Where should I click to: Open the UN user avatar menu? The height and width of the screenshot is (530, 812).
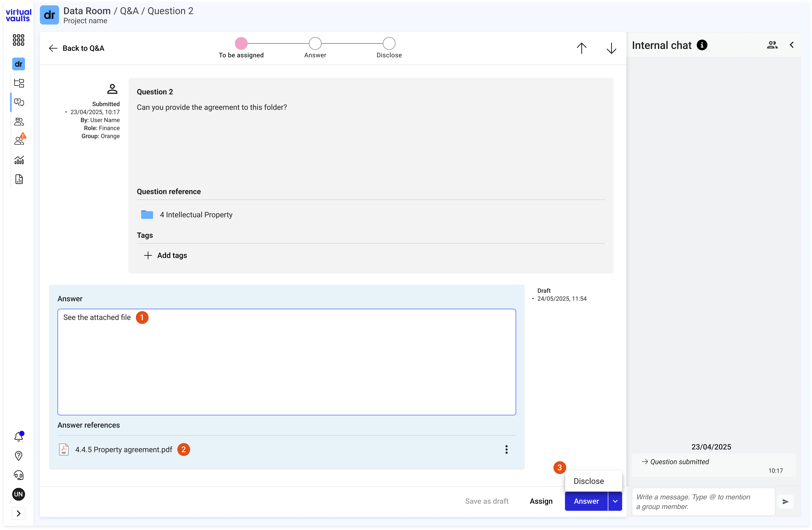coord(18,494)
